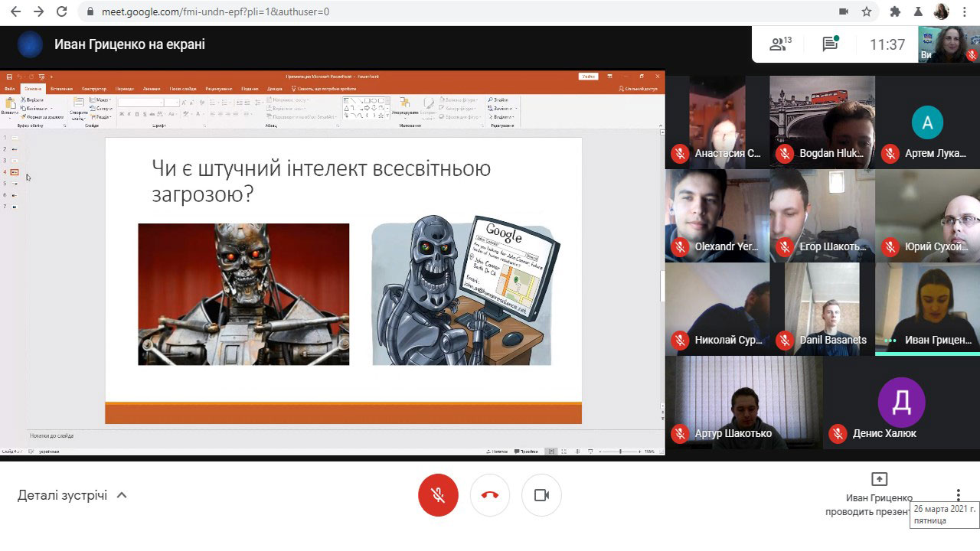
Task: Open the font name combo box
Action: point(141,102)
